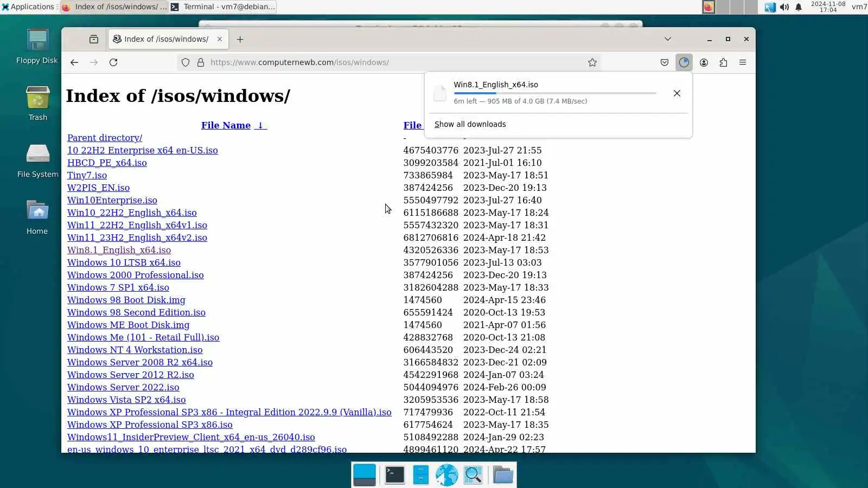Download Win10Enterprise.iso

click(x=112, y=200)
